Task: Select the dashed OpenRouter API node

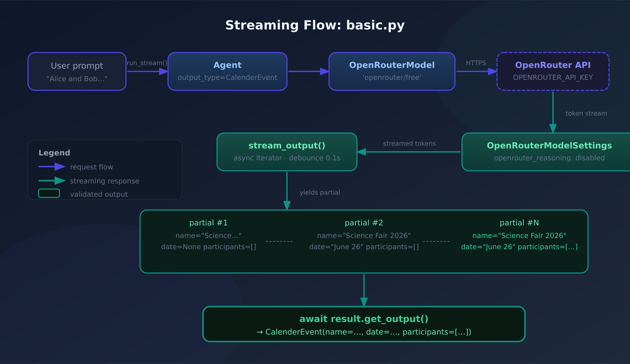Action: click(553, 71)
